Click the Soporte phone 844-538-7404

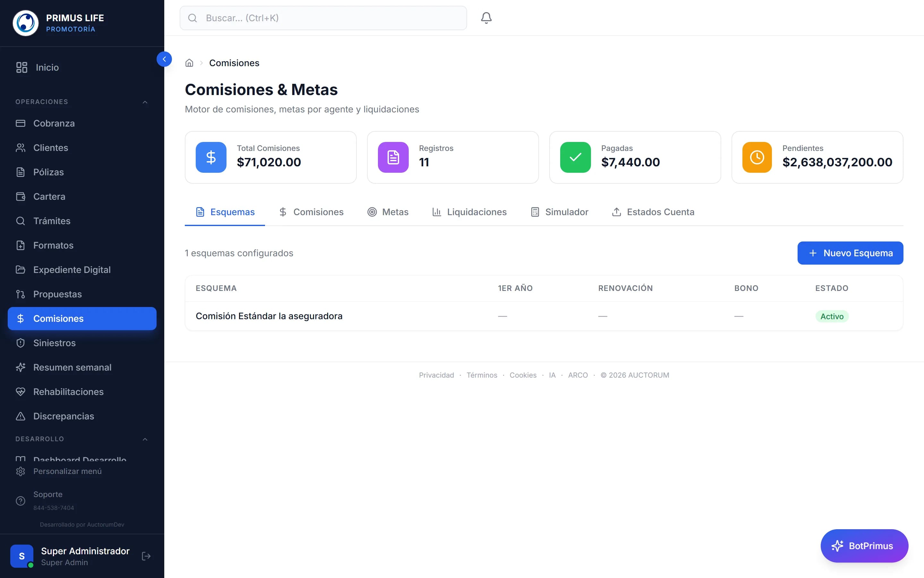54,508
